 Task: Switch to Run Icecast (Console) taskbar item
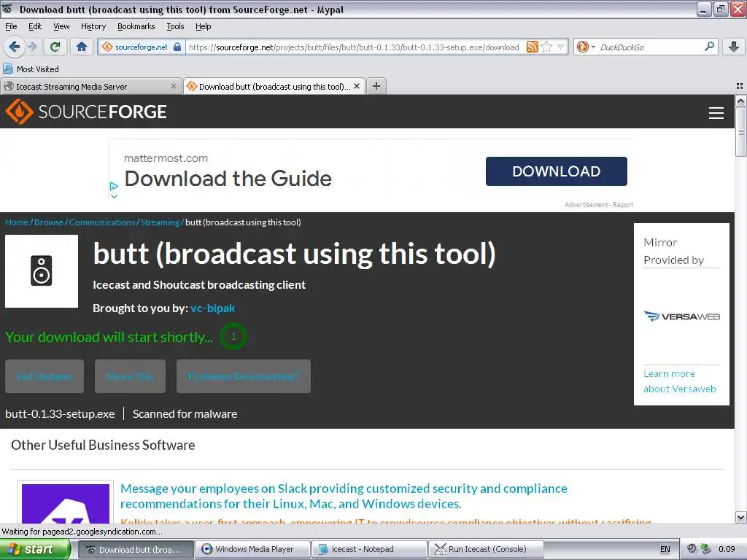coord(486,549)
